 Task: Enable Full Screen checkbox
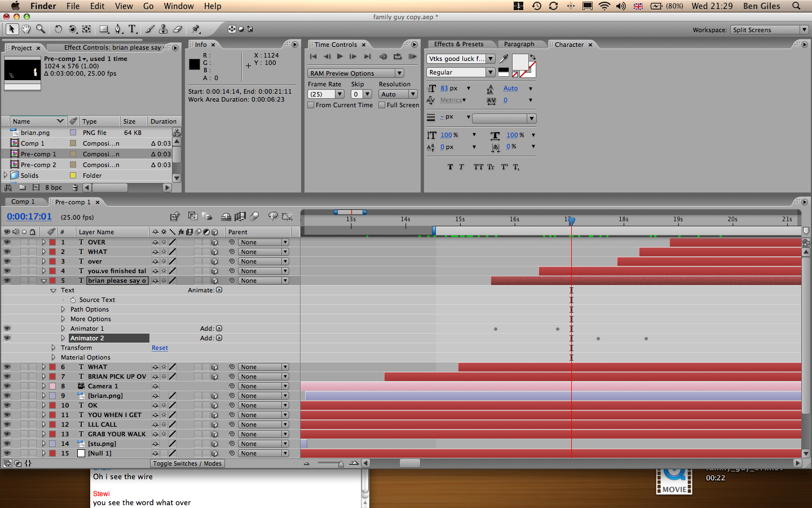click(382, 105)
